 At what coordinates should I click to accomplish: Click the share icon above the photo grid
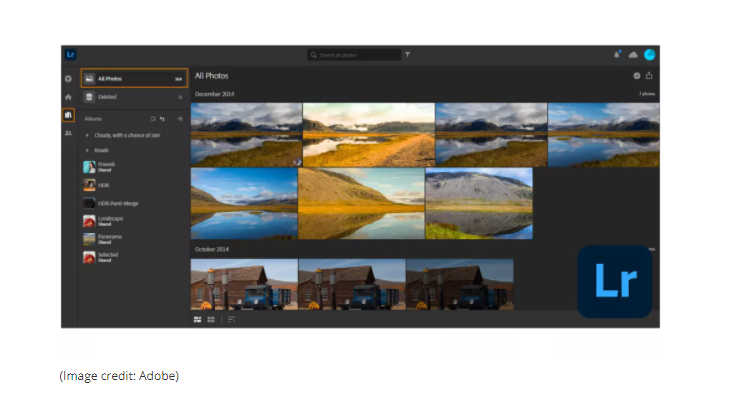649,76
